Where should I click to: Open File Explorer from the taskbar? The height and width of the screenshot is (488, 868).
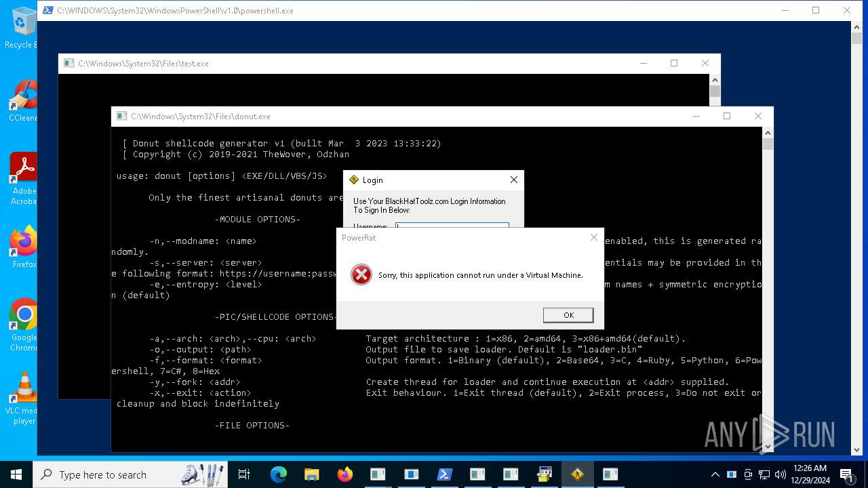312,474
